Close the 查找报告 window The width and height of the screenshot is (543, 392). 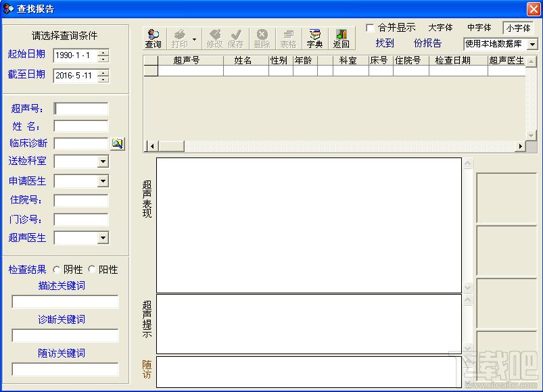point(534,9)
